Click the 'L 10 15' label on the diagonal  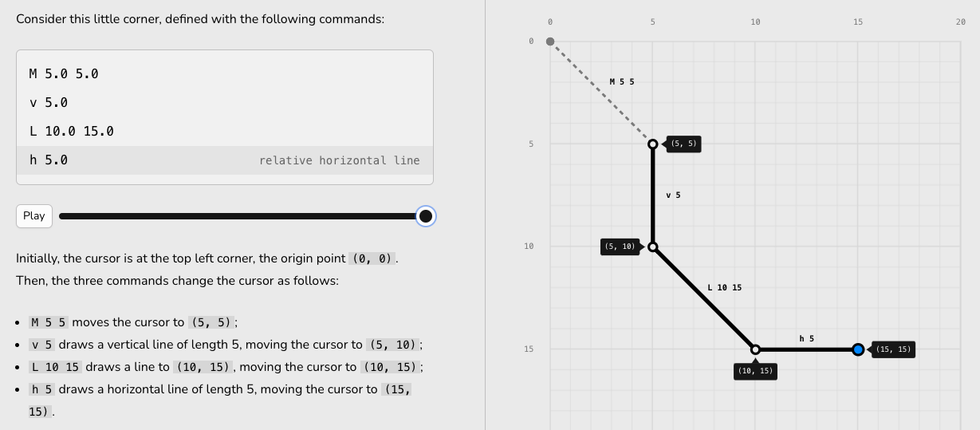point(725,287)
